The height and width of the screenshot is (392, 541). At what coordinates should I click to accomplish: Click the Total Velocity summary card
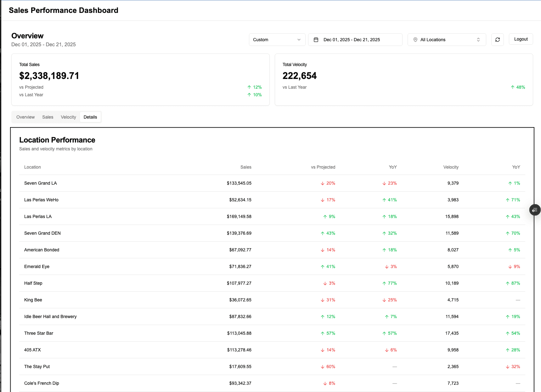tap(404, 79)
